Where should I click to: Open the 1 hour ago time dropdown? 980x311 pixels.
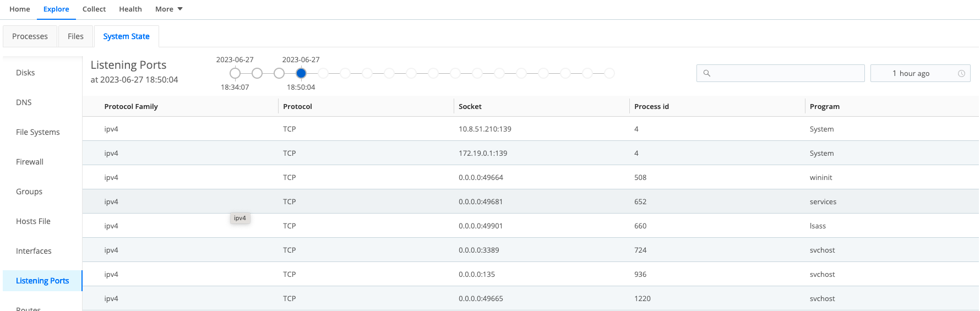pyautogui.click(x=920, y=73)
